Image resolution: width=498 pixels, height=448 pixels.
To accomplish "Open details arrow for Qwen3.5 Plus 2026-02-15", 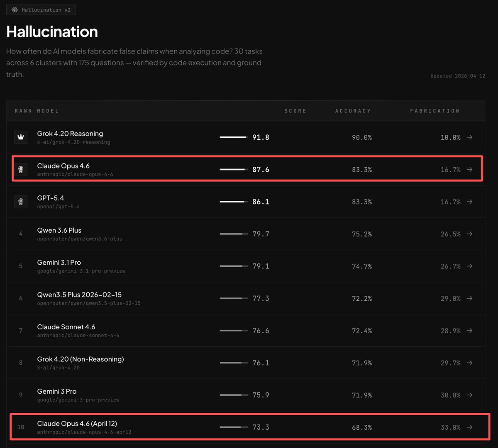I will [x=469, y=298].
